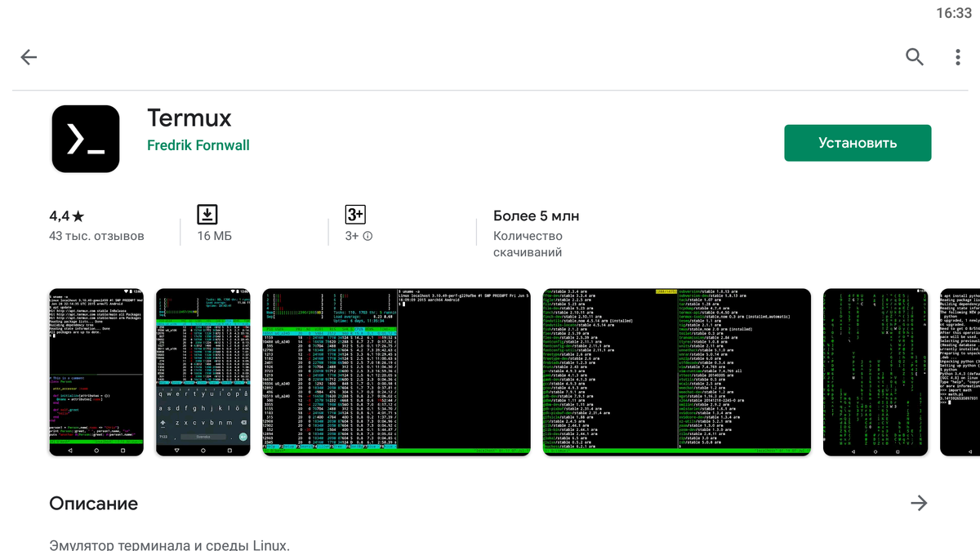Viewport: 980px width, 551px height.
Task: Open the cut-off python install screenshot
Action: (x=960, y=372)
